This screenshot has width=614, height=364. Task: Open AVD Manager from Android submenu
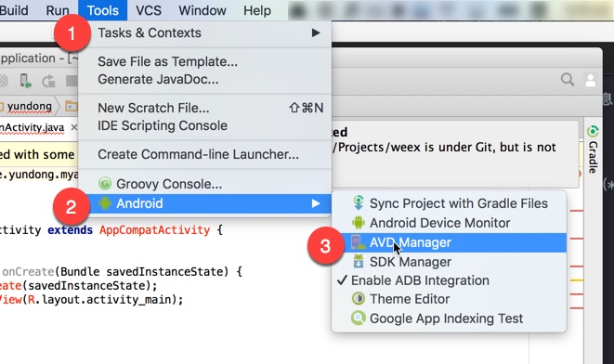[x=449, y=242]
